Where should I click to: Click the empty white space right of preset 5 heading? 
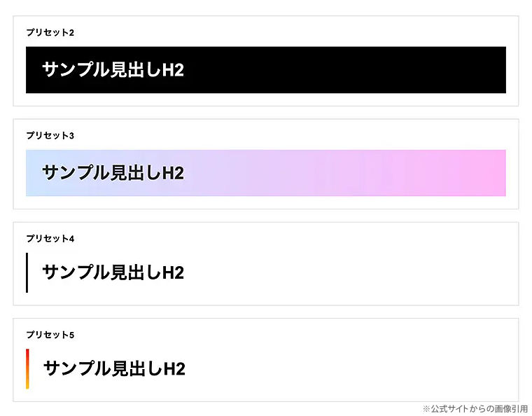(x=350, y=368)
